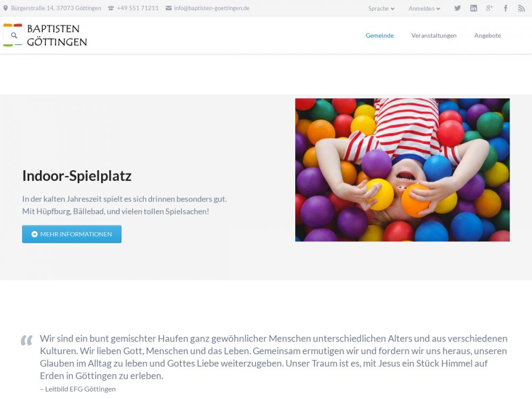
Task: Expand the Anmelden dropdown
Action: click(424, 9)
